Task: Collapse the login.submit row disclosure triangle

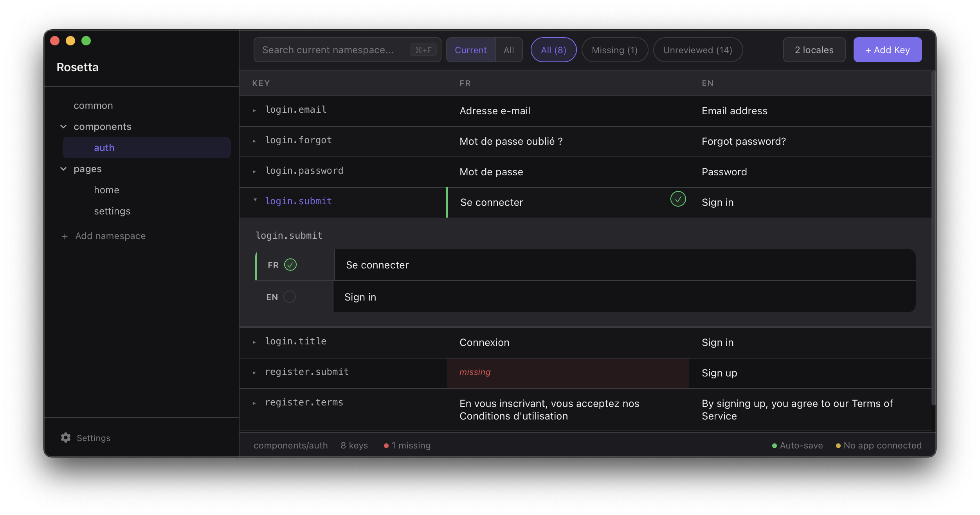Action: (256, 200)
